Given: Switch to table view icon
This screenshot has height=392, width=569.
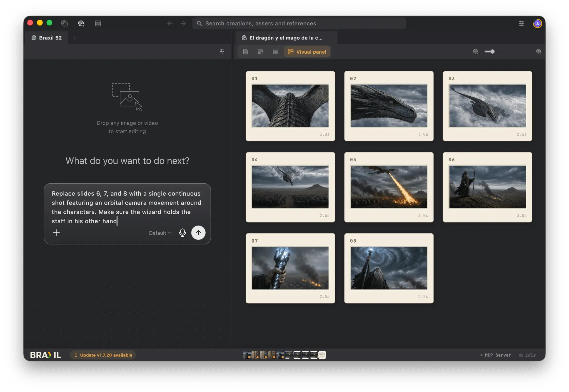Looking at the screenshot, I should 276,52.
